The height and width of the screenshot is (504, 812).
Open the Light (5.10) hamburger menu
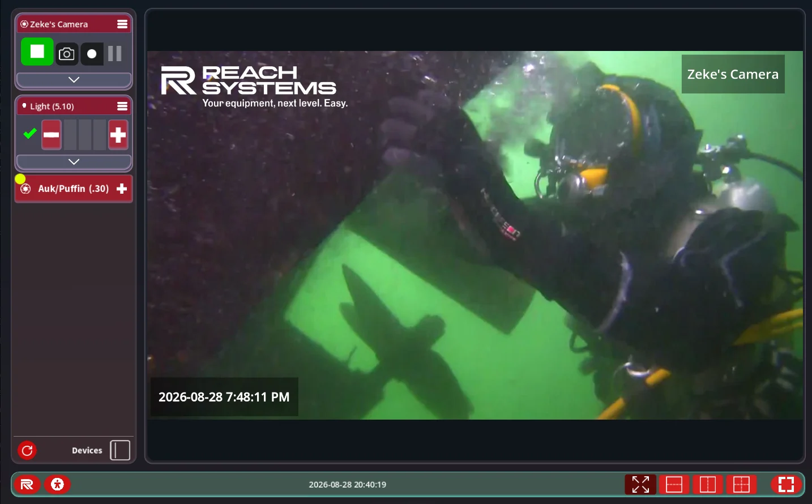(122, 106)
